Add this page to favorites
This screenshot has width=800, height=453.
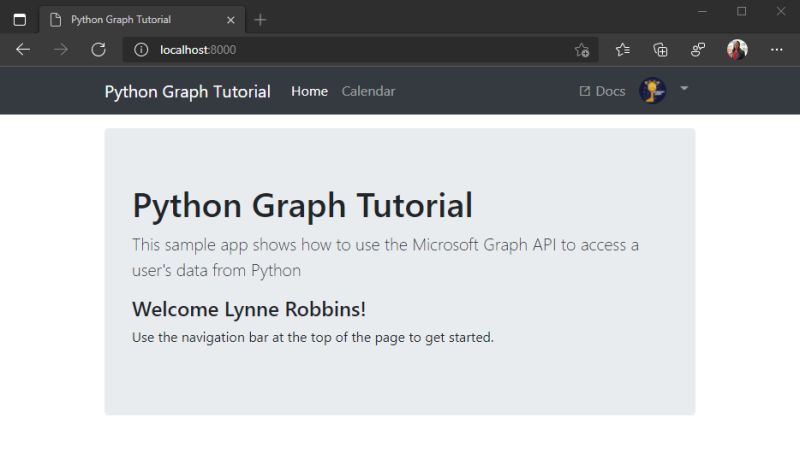coord(582,50)
